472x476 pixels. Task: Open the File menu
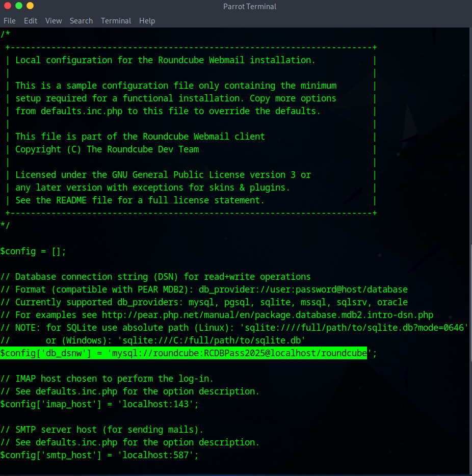click(10, 21)
